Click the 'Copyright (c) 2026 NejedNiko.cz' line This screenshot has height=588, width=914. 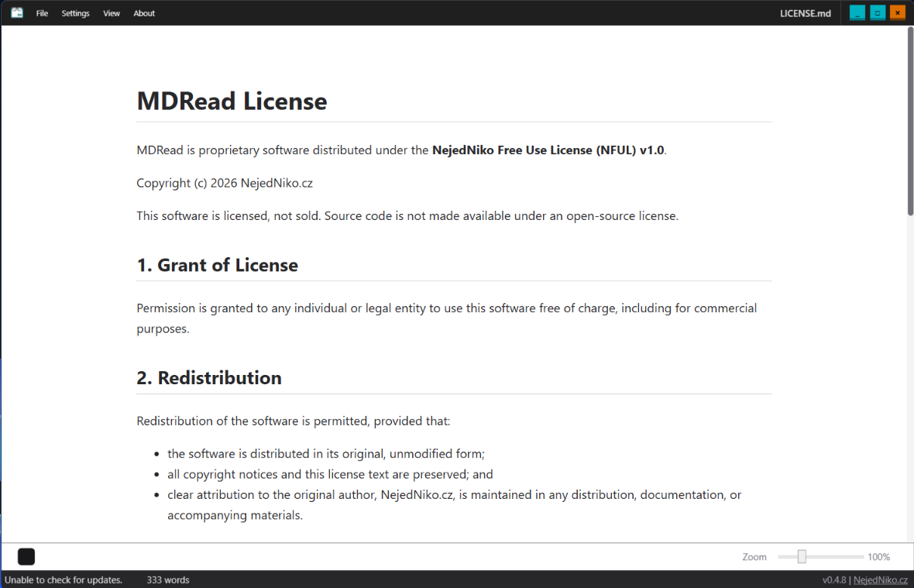pyautogui.click(x=225, y=183)
